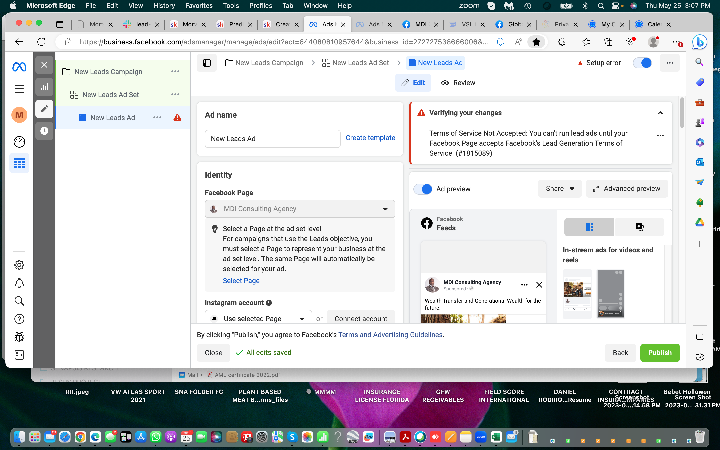Click the reels preview thumbnail
Viewport: 720px width, 450px height.
(610, 294)
